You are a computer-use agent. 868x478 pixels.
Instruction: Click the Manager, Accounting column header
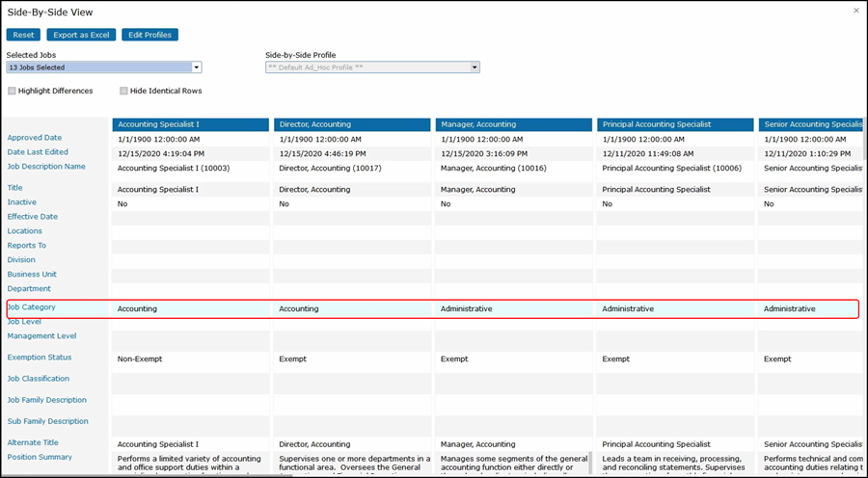pyautogui.click(x=513, y=124)
